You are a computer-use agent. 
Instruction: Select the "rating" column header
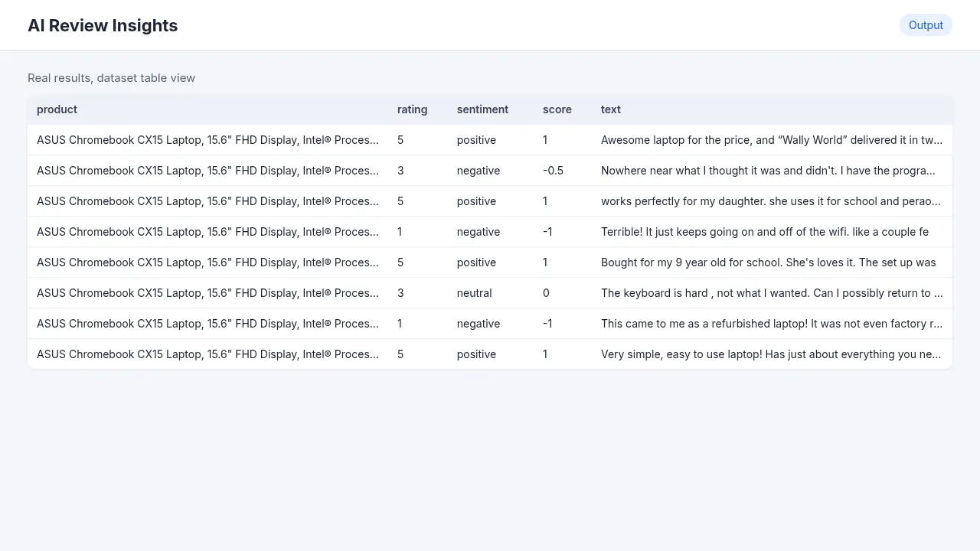coord(412,109)
